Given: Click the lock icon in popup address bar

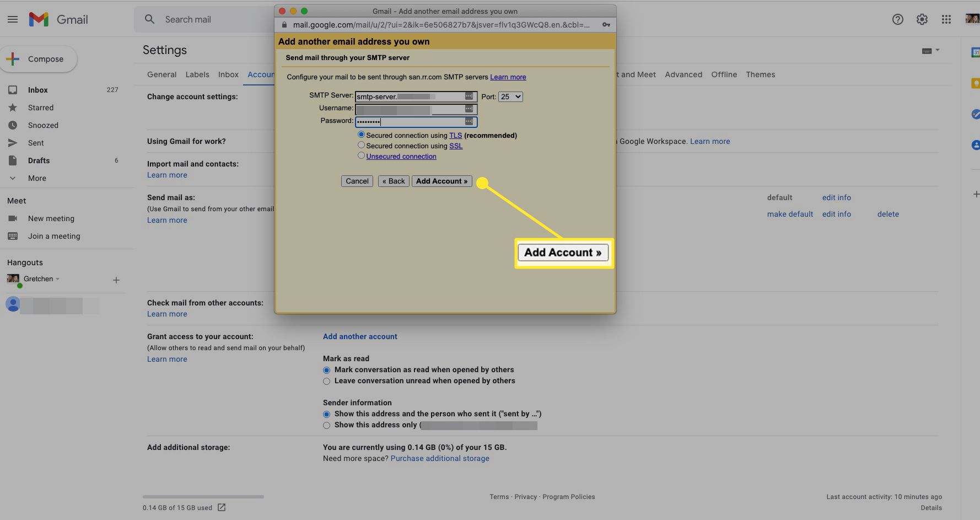Looking at the screenshot, I should [x=284, y=25].
